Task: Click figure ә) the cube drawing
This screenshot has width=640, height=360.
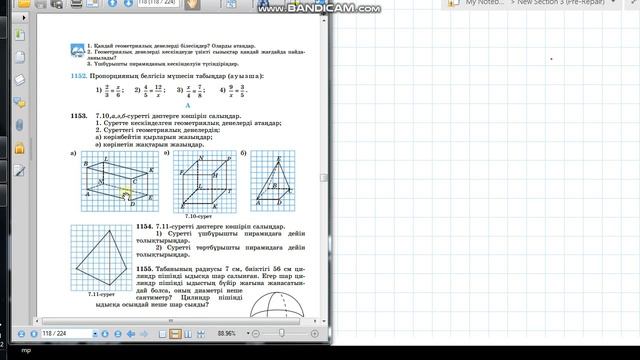Action: 205,182
